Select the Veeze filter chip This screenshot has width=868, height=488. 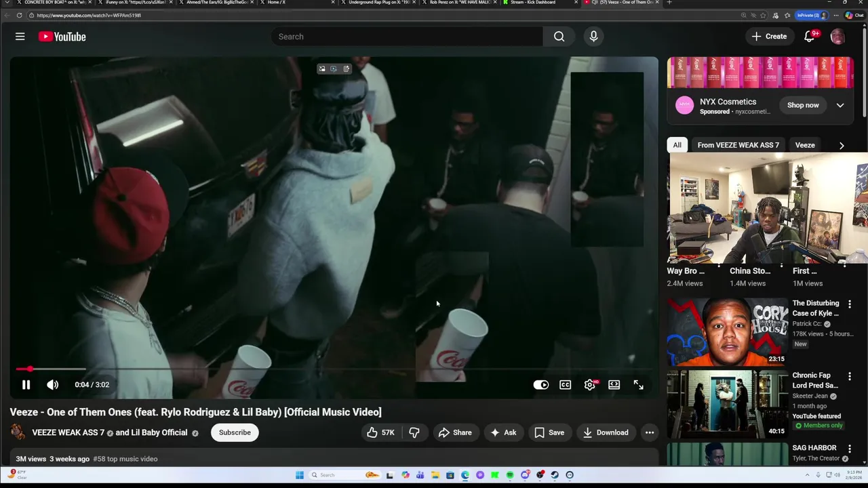(x=805, y=145)
